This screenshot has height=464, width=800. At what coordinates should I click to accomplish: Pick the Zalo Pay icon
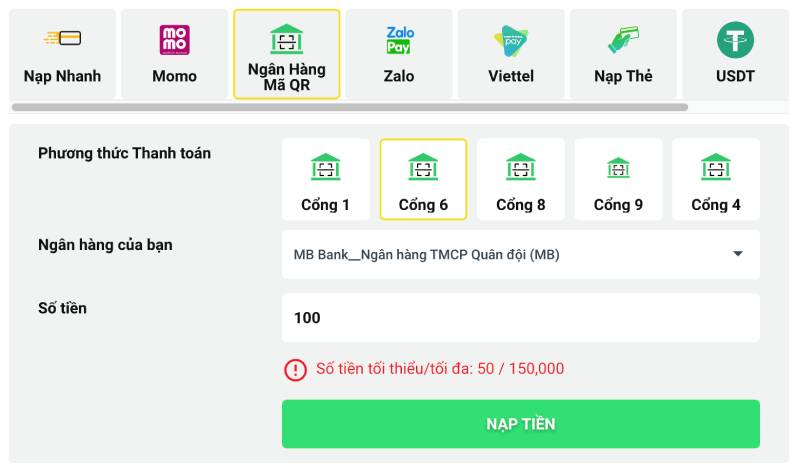[x=399, y=39]
